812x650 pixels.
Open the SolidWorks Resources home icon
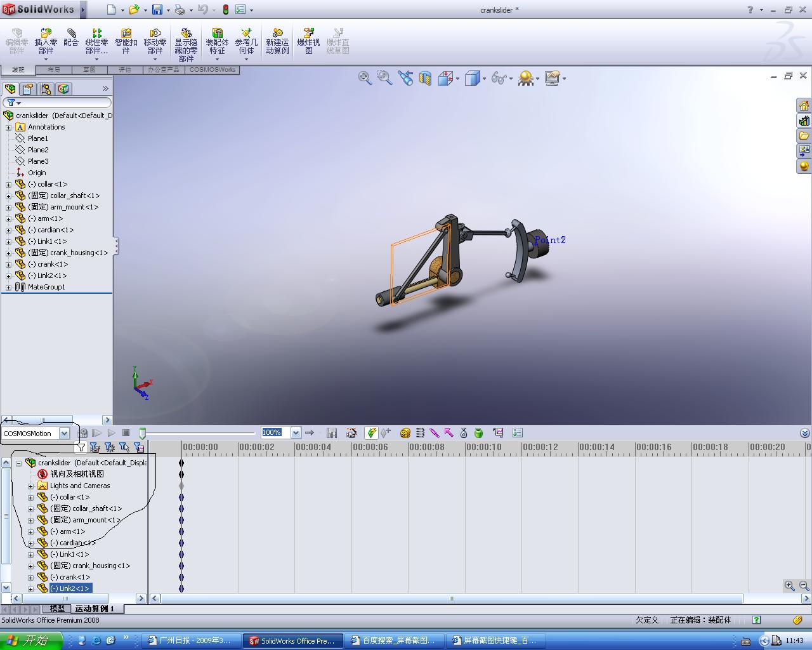(x=804, y=105)
